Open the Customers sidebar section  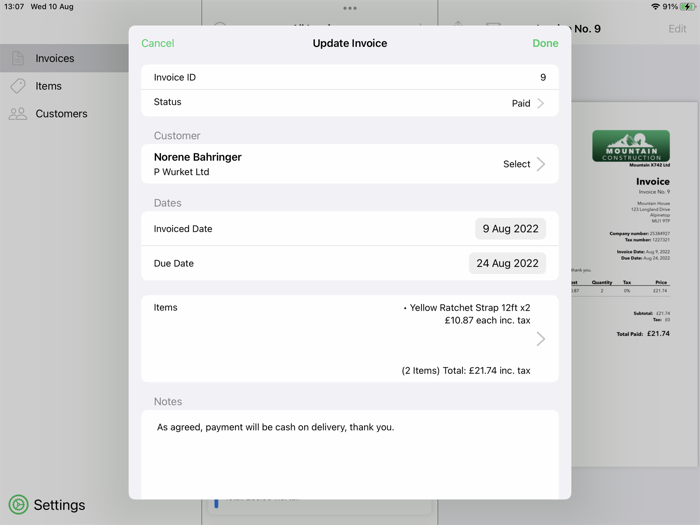tap(64, 113)
